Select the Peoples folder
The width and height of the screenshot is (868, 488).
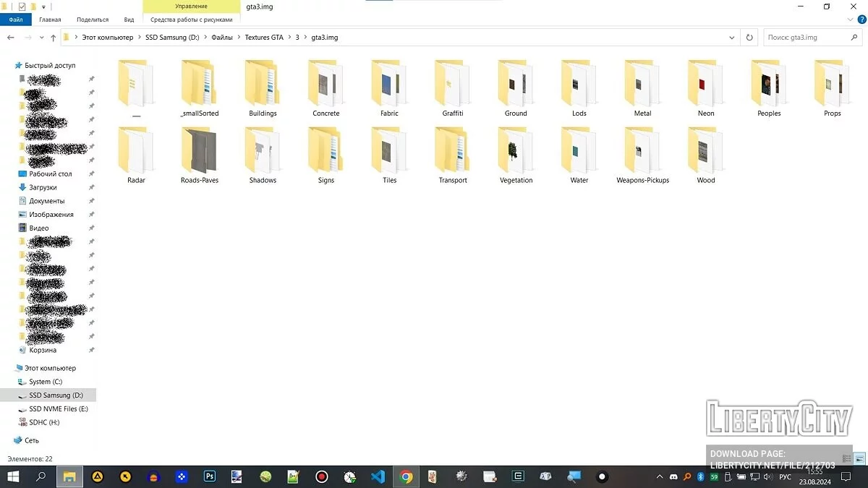[x=769, y=89]
